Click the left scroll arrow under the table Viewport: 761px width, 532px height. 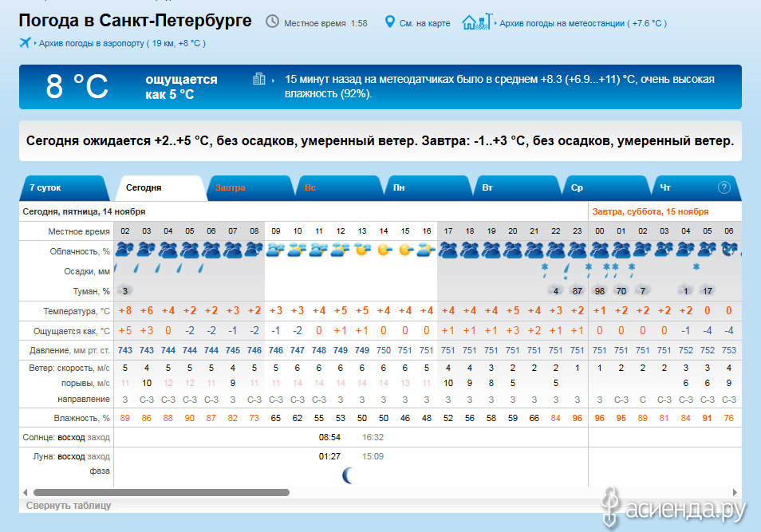[x=25, y=493]
